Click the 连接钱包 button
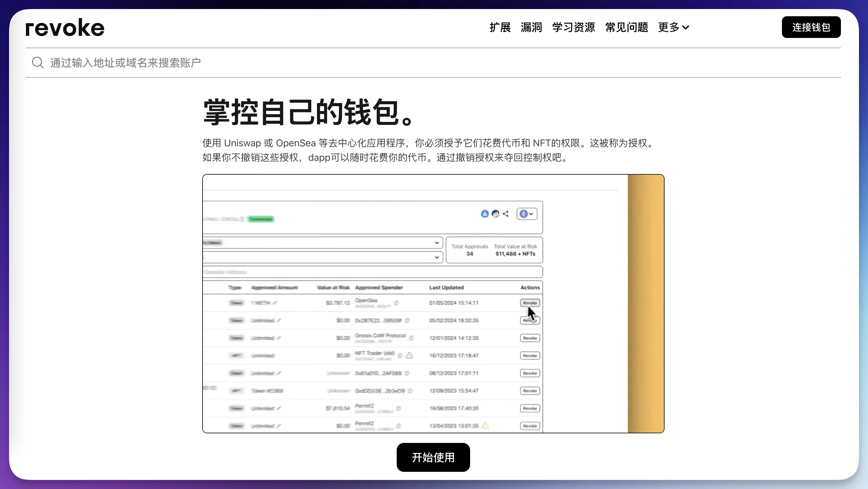This screenshot has width=868, height=489. [811, 27]
